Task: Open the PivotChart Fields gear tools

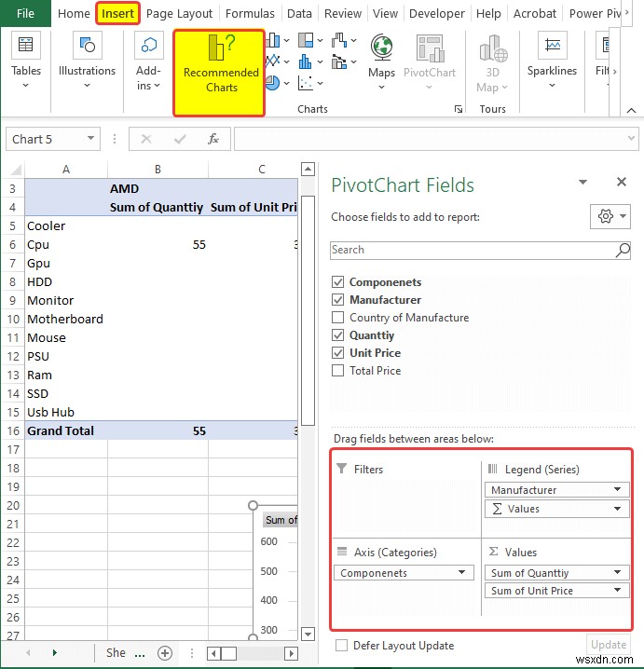Action: point(610,216)
